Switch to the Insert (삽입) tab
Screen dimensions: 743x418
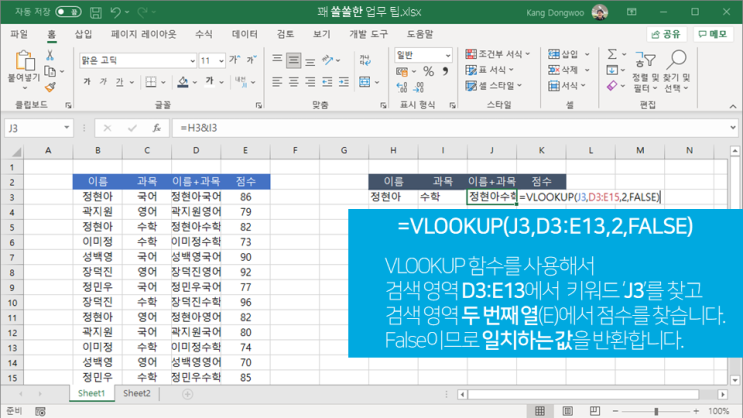point(83,34)
